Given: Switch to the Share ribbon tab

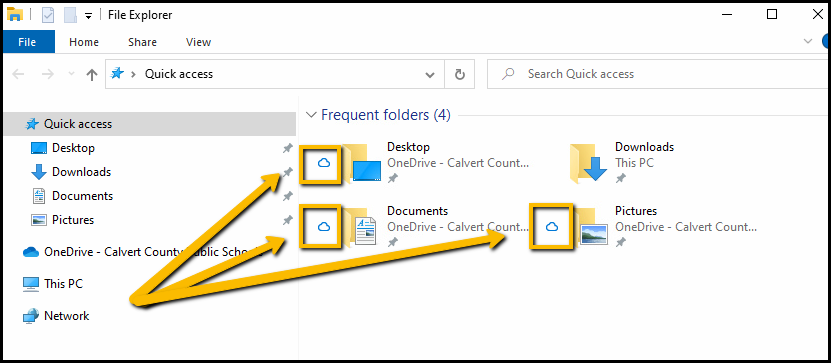Looking at the screenshot, I should tap(142, 42).
